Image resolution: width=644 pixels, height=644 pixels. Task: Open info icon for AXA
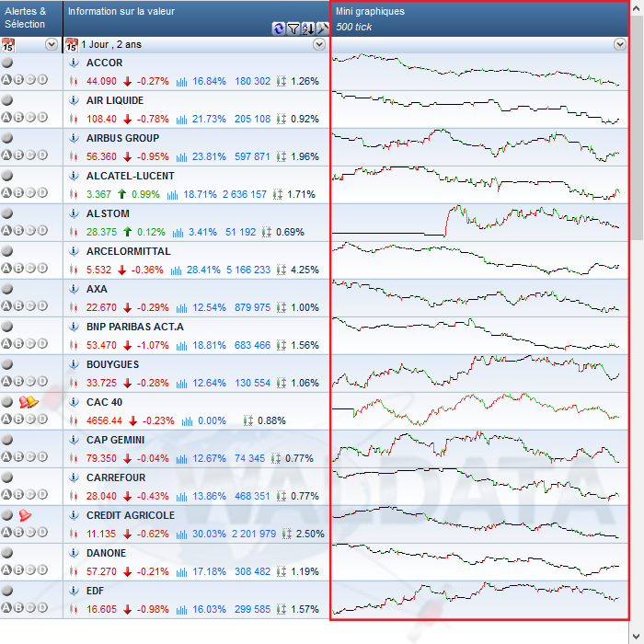[74, 289]
